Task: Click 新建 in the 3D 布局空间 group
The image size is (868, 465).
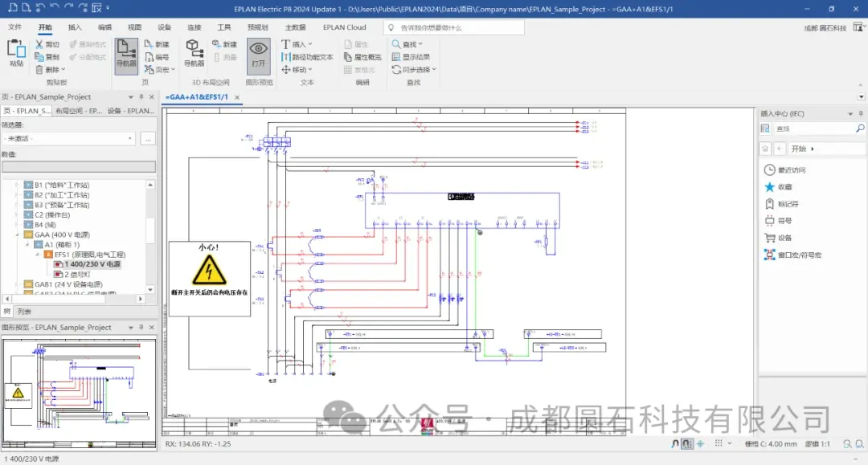Action: pyautogui.click(x=224, y=44)
